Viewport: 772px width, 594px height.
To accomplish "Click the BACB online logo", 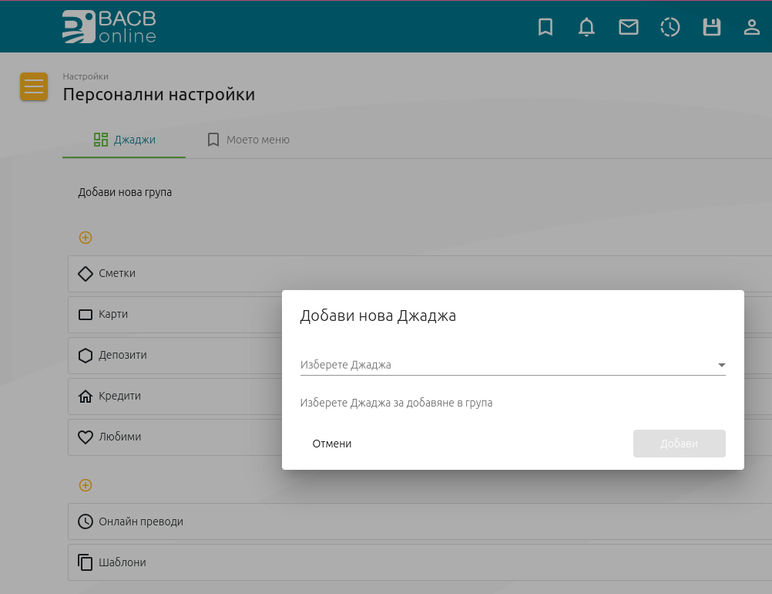I will 109,27.
